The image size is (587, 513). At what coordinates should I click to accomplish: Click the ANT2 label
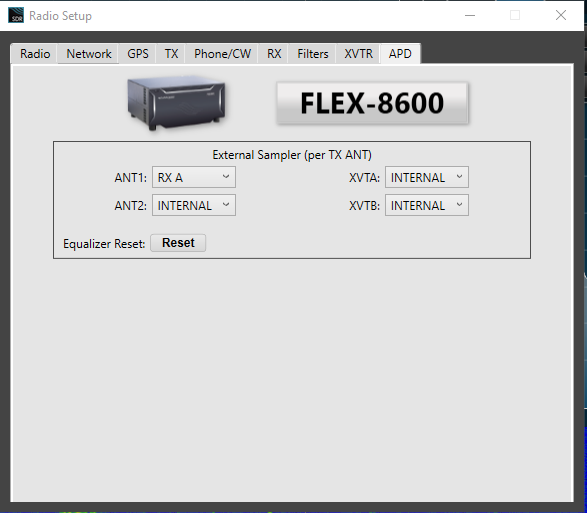tap(131, 206)
